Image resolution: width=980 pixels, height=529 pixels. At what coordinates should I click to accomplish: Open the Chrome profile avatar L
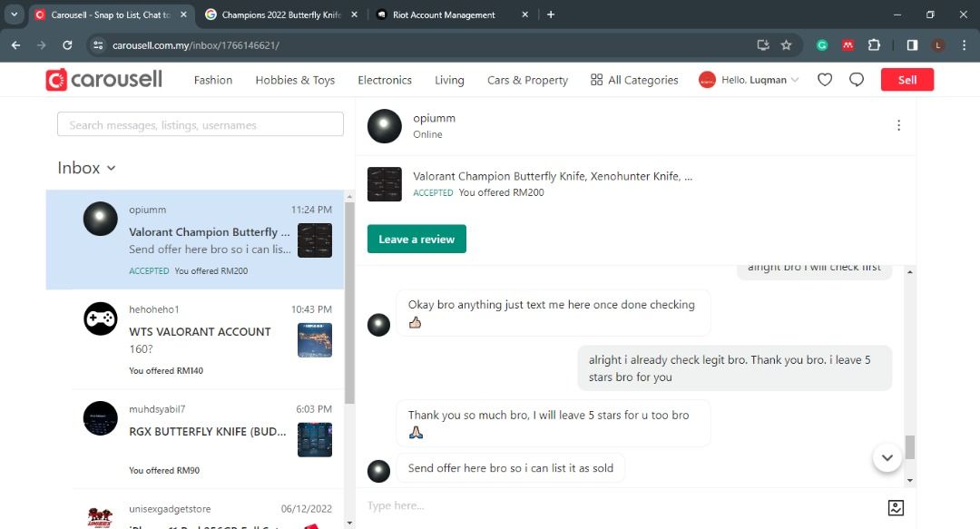pos(937,45)
